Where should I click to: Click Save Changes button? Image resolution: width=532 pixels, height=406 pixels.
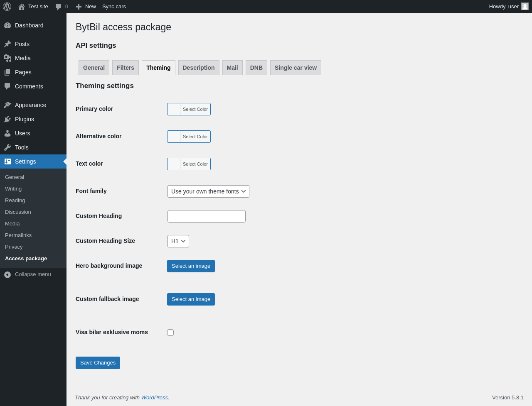(98, 363)
